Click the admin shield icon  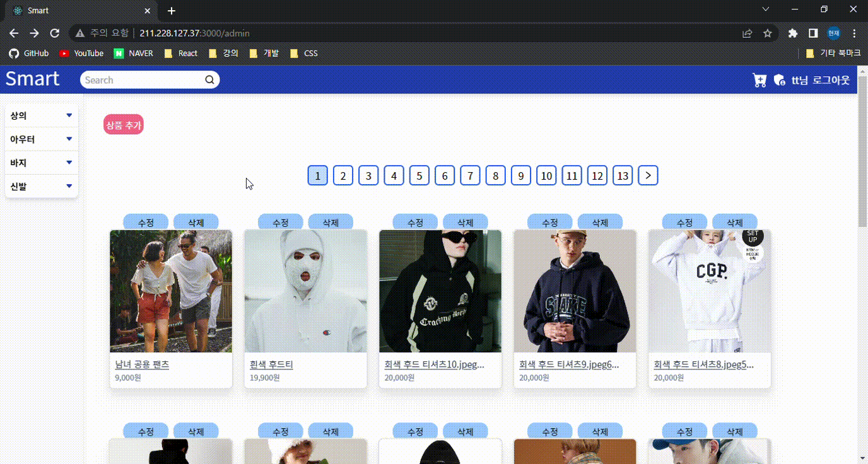779,80
